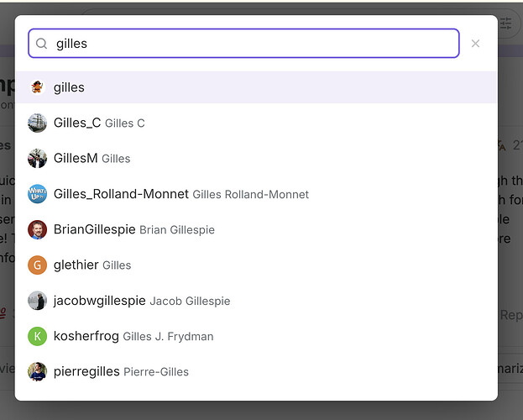Image resolution: width=523 pixels, height=420 pixels.
Task: Click Brian Gillespie's photo avatar
Action: (x=37, y=229)
